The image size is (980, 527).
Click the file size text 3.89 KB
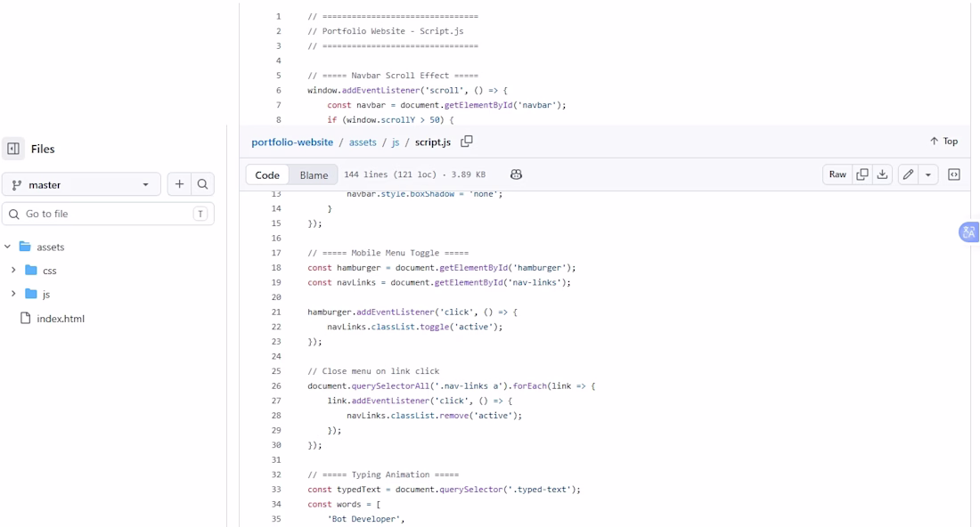tap(468, 174)
